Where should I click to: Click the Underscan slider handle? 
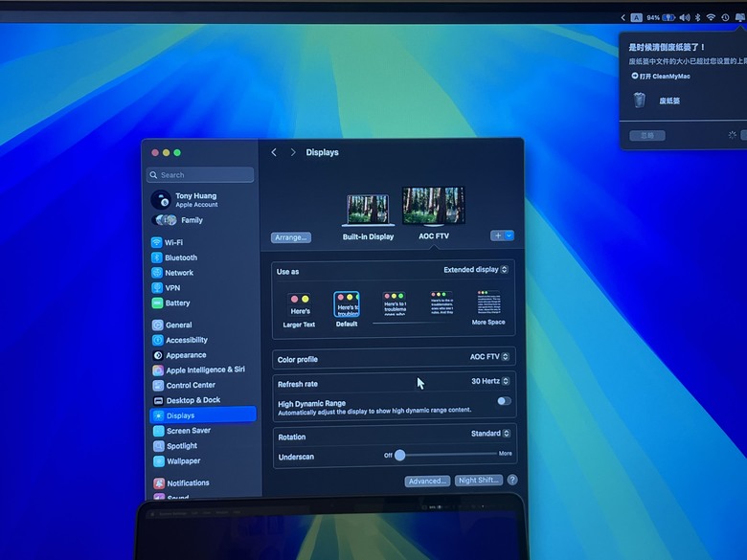[x=400, y=456]
